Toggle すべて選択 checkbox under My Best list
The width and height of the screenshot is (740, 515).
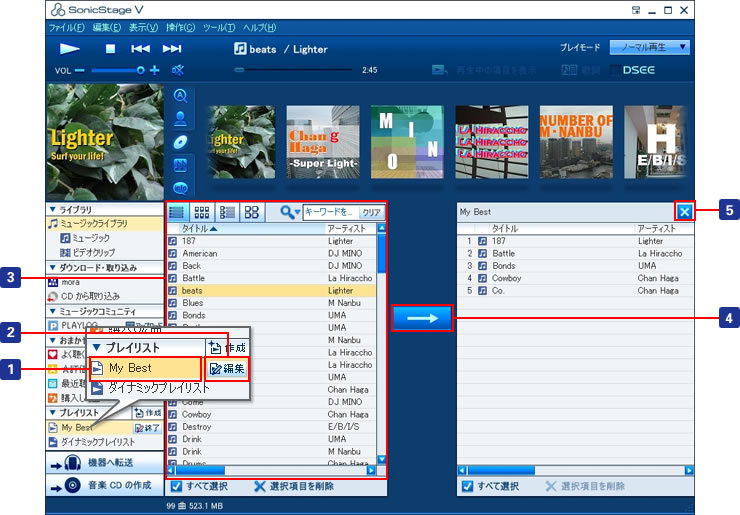[x=467, y=487]
